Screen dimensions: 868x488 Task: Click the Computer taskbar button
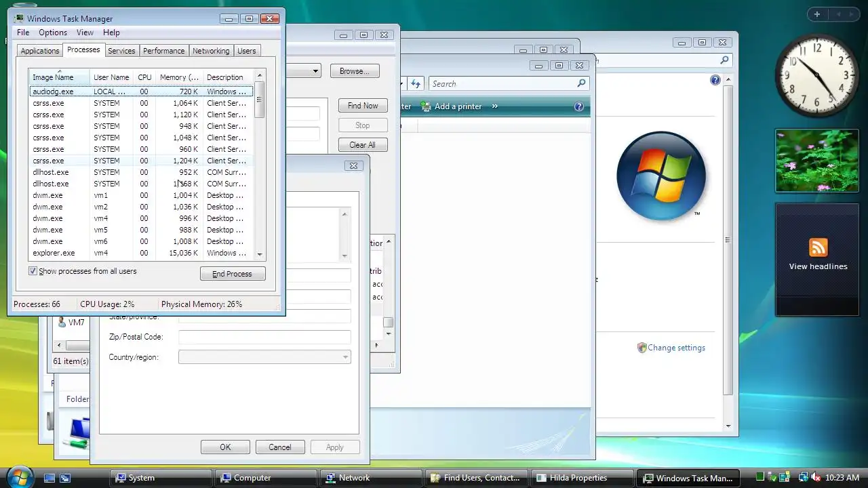click(267, 478)
